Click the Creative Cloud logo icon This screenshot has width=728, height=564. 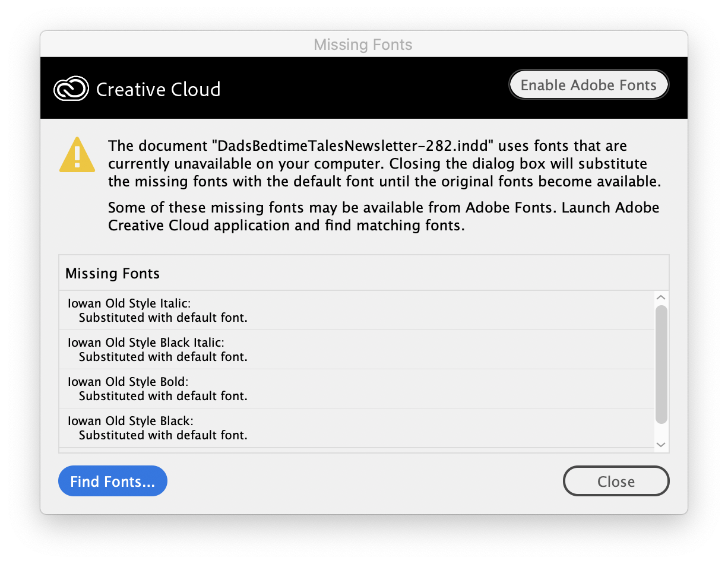[x=71, y=88]
